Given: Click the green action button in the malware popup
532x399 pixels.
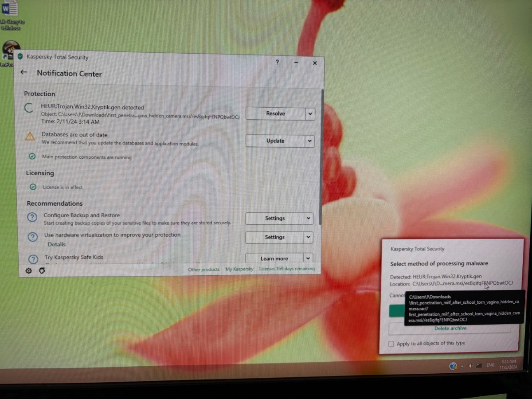Looking at the screenshot, I should 397,311.
